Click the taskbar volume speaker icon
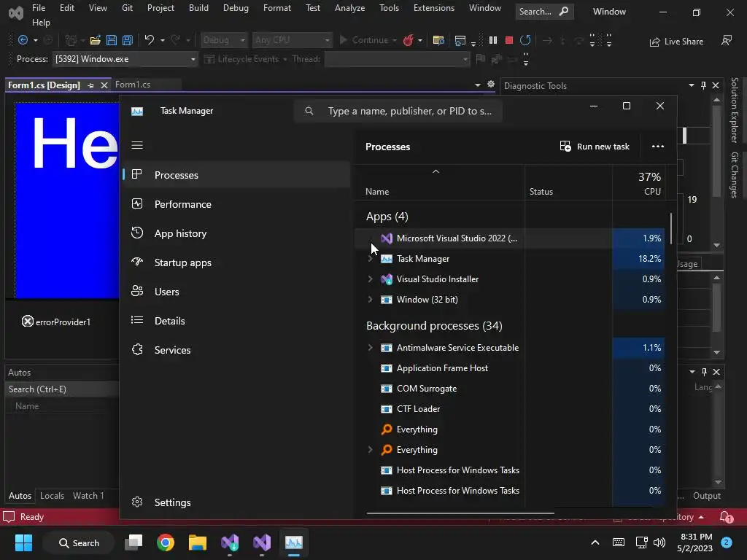The height and width of the screenshot is (560, 747). coord(659,542)
